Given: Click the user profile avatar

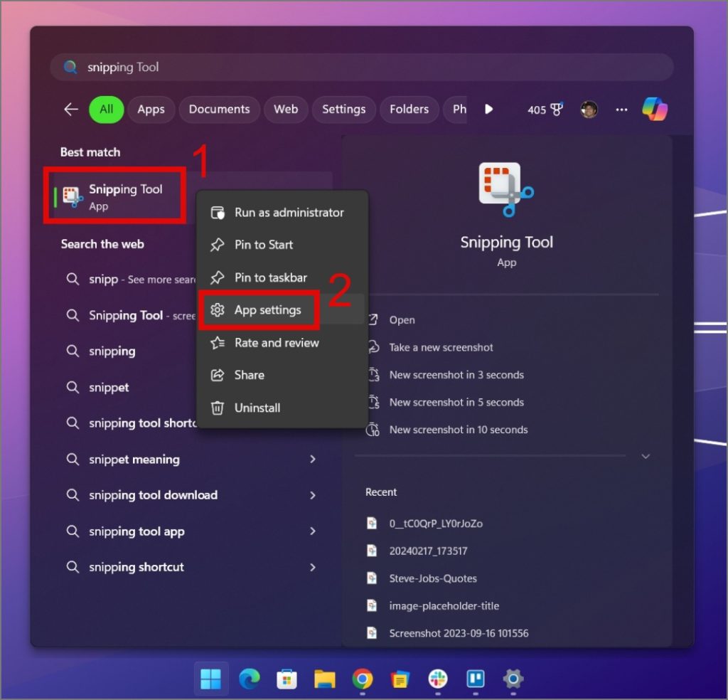Looking at the screenshot, I should (x=589, y=110).
